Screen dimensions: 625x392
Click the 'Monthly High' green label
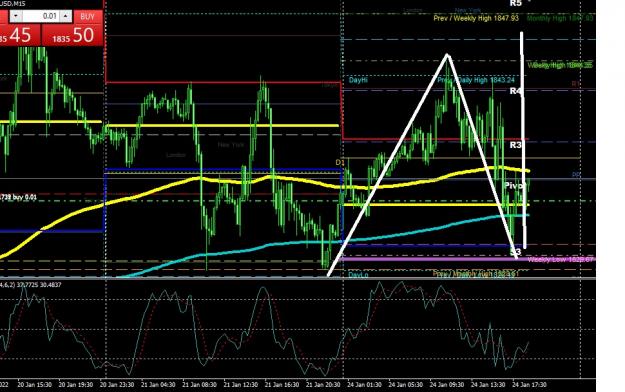click(560, 18)
